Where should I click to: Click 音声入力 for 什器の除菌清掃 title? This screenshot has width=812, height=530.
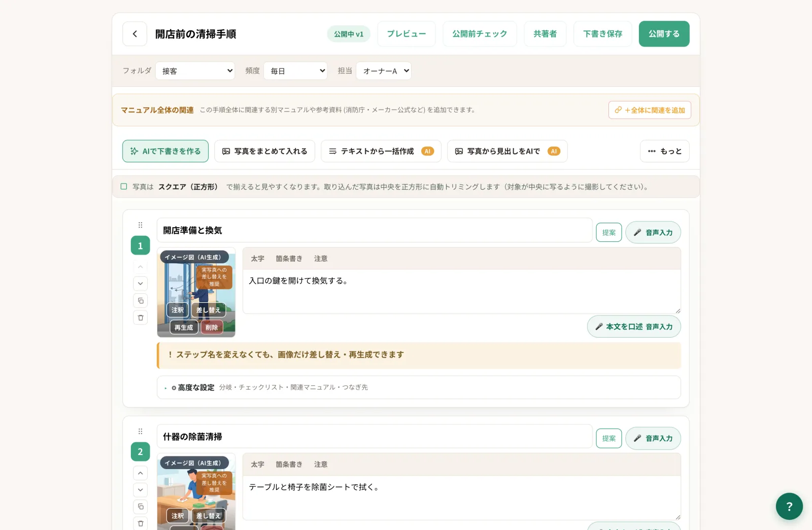(x=653, y=438)
